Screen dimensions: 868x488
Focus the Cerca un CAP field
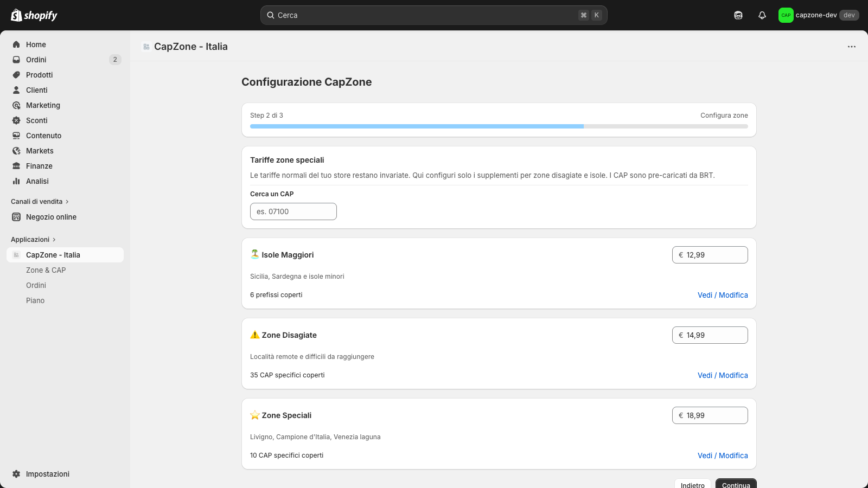coord(293,211)
